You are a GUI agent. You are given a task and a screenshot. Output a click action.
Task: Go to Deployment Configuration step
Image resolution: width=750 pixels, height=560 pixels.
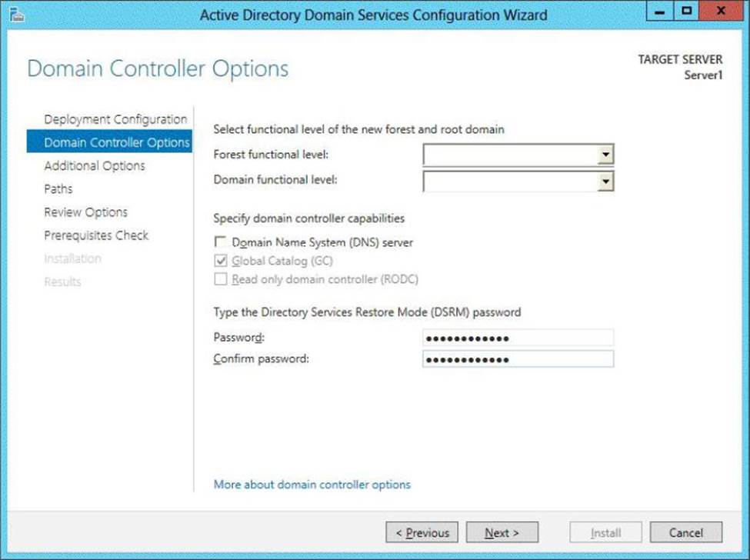tap(115, 119)
